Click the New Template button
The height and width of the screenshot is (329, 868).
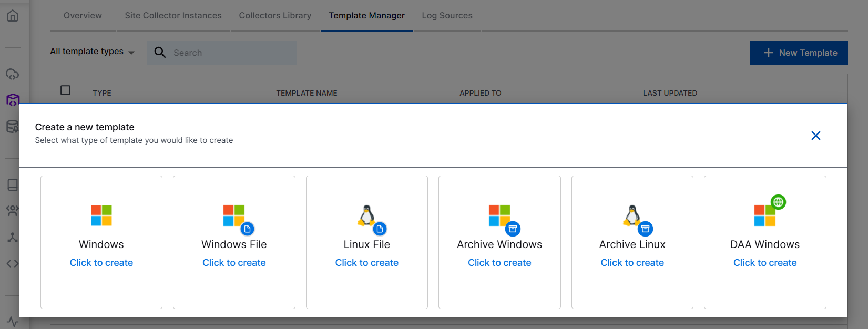(x=799, y=53)
